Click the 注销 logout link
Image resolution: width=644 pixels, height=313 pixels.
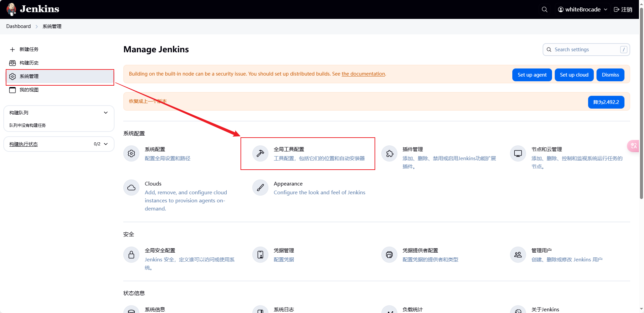[x=623, y=9]
